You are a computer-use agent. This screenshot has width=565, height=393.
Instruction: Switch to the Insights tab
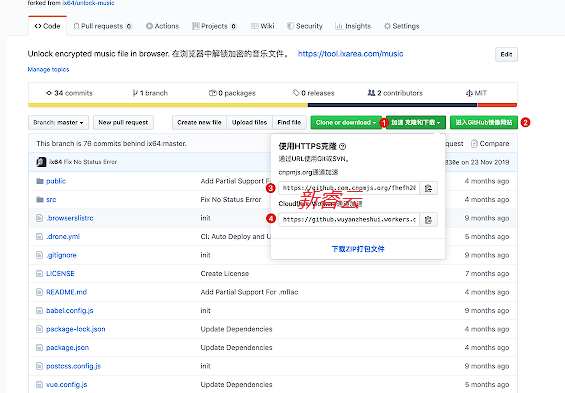coord(353,26)
